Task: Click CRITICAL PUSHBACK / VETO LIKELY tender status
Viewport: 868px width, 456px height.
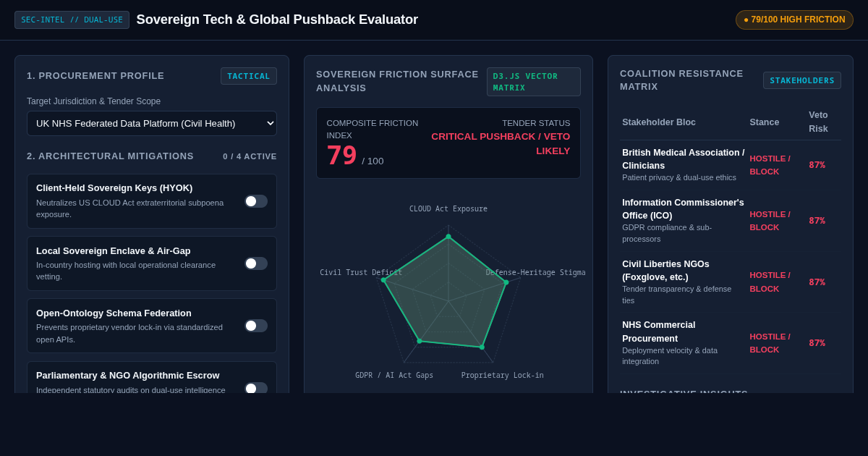Action: [501, 143]
